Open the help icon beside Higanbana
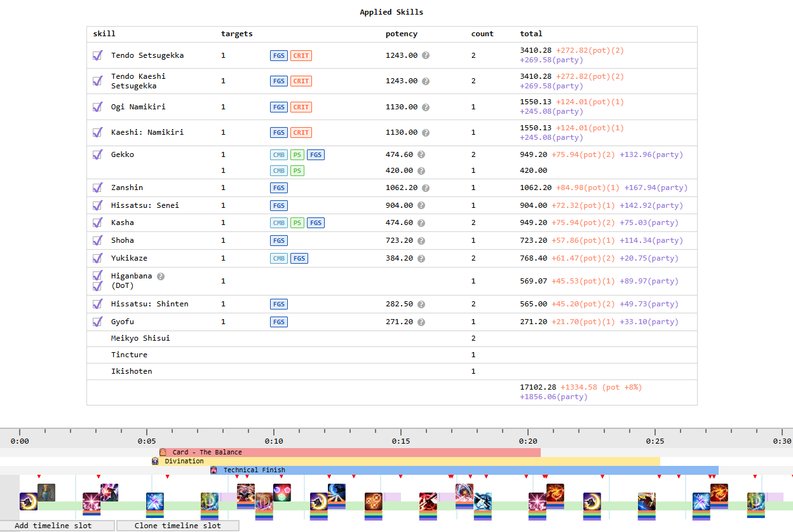The image size is (793, 532). click(161, 276)
